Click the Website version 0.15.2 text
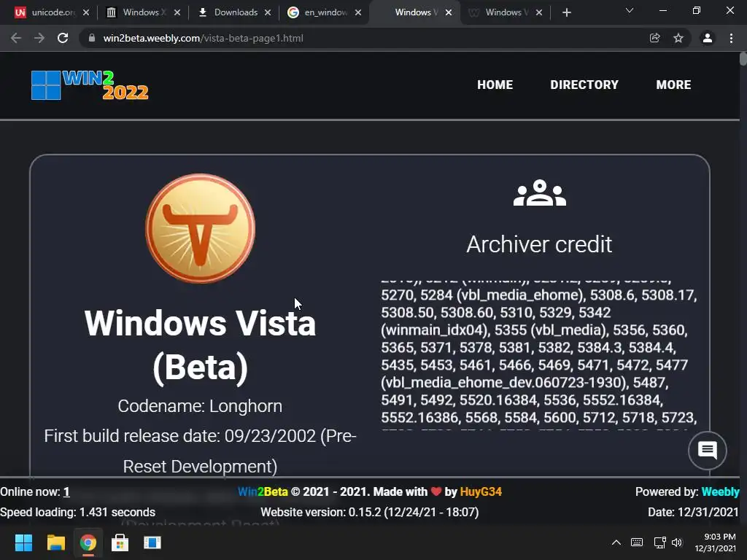Image resolution: width=747 pixels, height=560 pixels. pos(370,513)
